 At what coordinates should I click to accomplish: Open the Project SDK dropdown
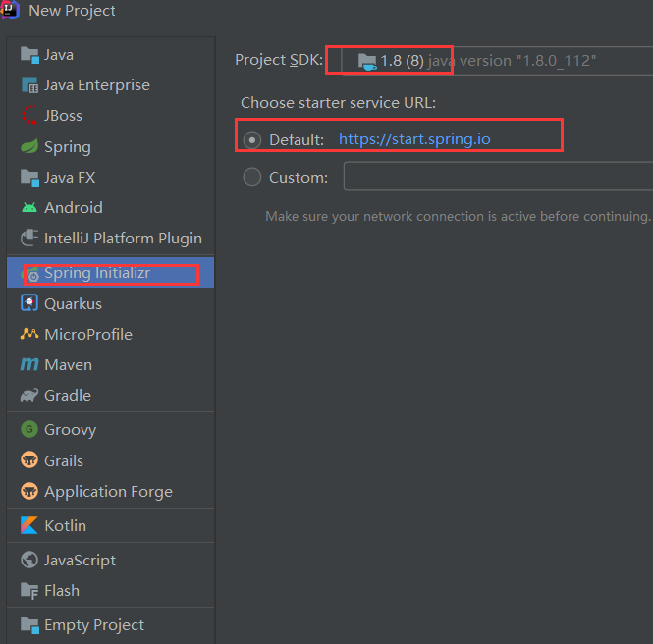[491, 61]
